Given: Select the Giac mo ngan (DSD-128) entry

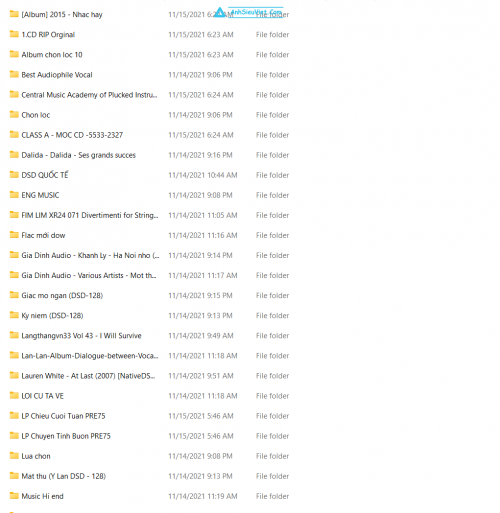Looking at the screenshot, I should (62, 295).
